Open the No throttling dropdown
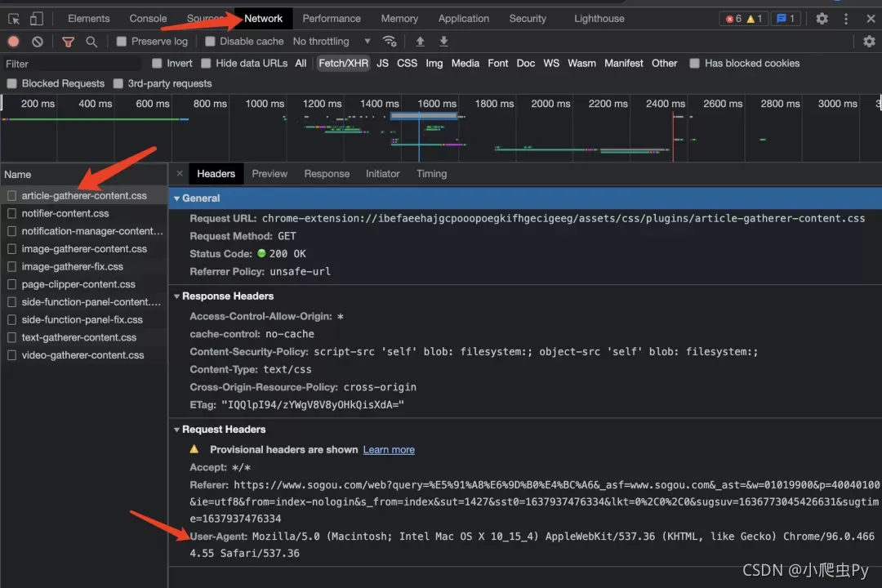 pyautogui.click(x=332, y=41)
